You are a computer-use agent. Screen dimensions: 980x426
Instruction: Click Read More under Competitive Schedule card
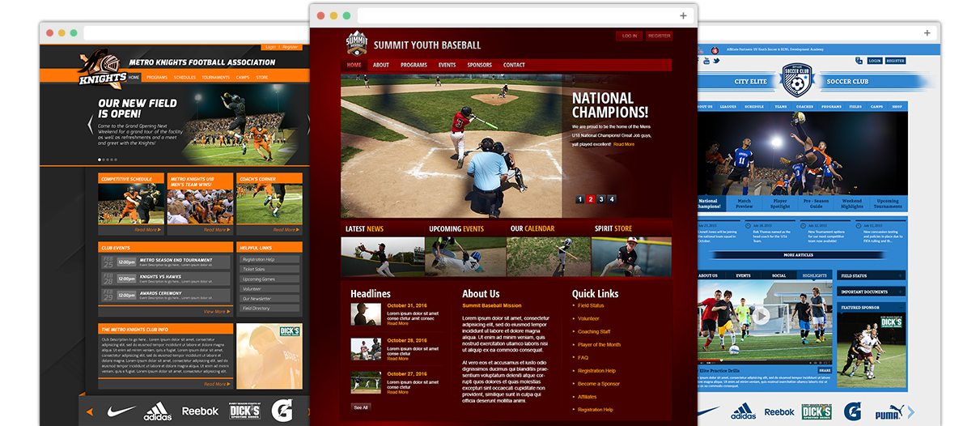point(148,229)
